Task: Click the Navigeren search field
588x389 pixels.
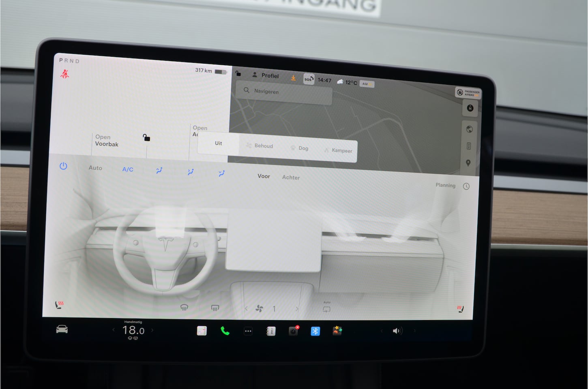Action: (x=284, y=92)
